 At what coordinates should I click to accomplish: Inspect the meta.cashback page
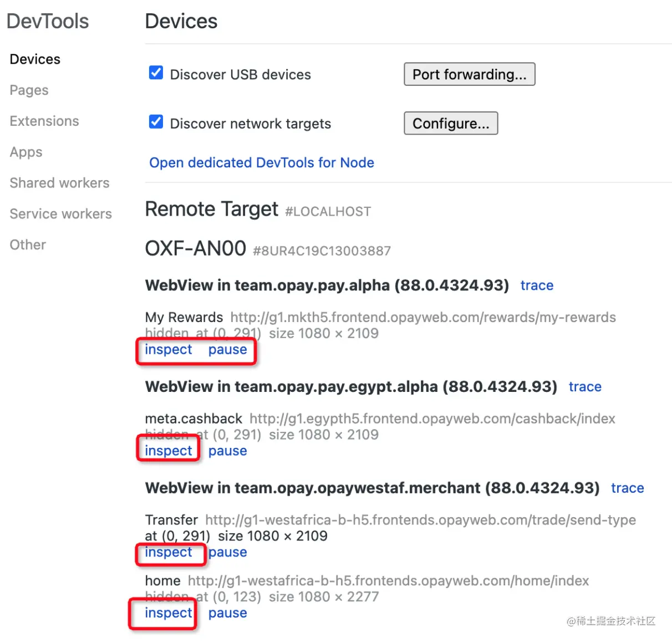169,451
